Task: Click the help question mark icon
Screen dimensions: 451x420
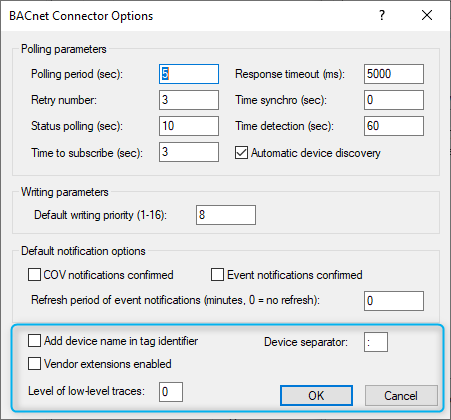Action: pos(382,15)
